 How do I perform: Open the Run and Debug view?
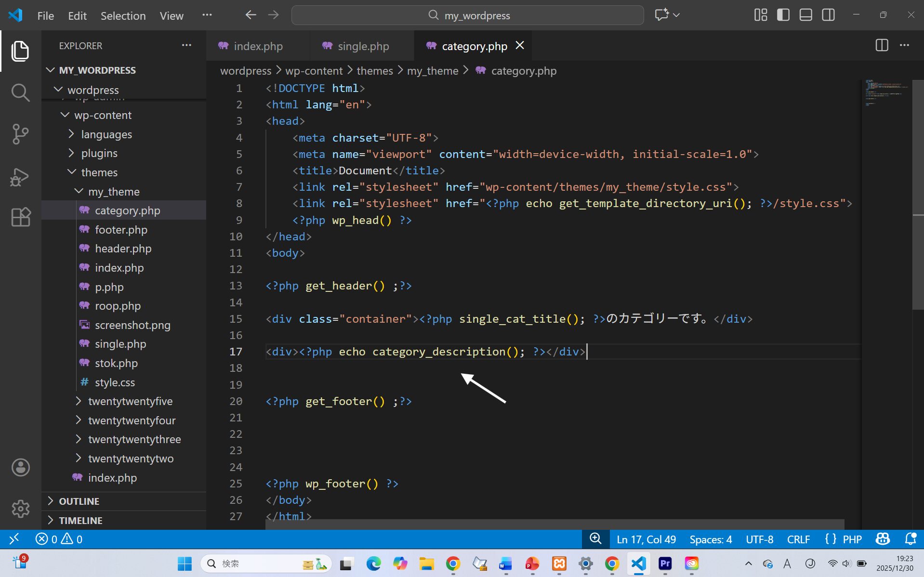pos(20,177)
